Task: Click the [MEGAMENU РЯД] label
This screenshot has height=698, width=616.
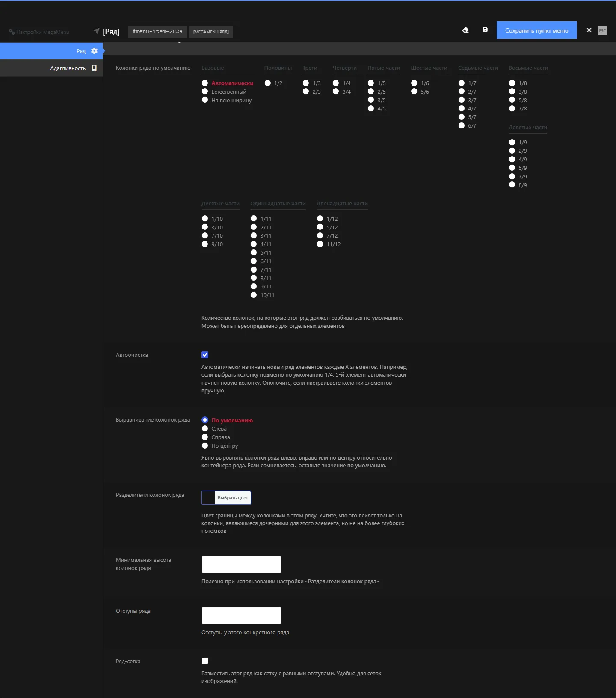Action: [x=211, y=32]
